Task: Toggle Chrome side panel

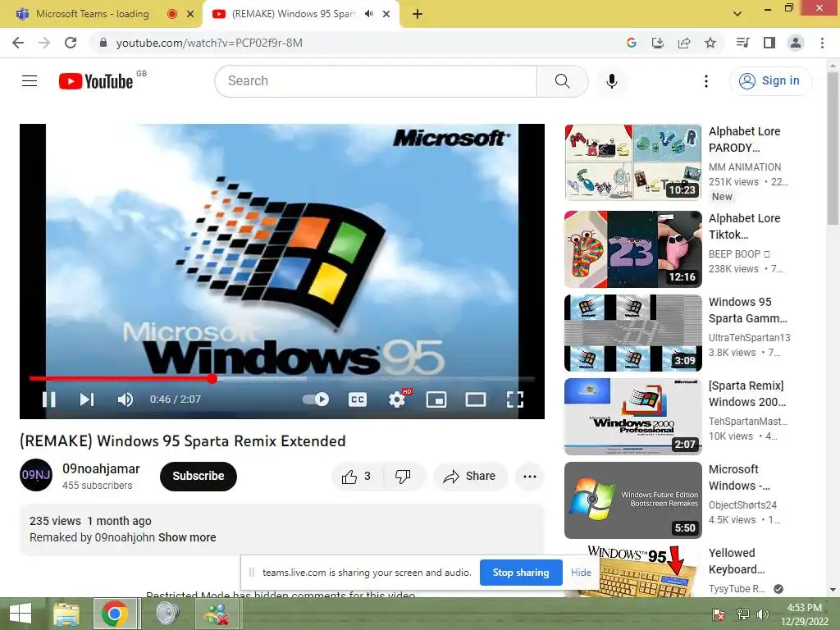Action: [x=769, y=43]
